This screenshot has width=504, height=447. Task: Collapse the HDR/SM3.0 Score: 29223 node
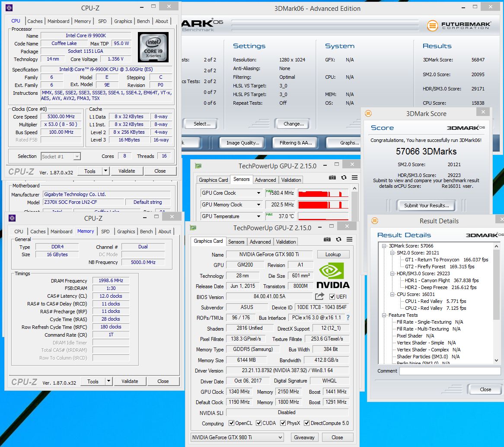click(392, 273)
